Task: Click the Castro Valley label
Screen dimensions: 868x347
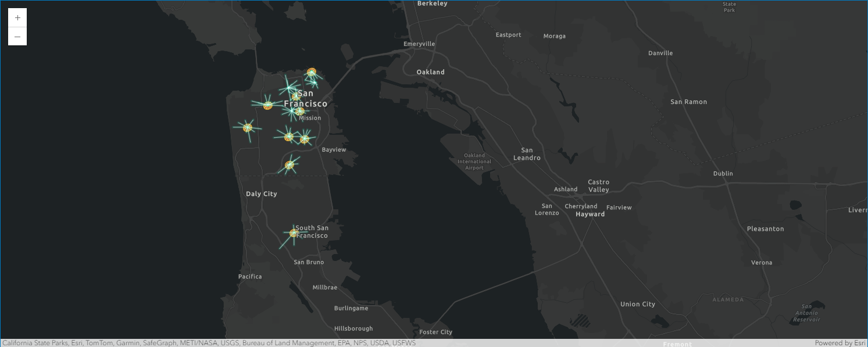Action: click(598, 186)
